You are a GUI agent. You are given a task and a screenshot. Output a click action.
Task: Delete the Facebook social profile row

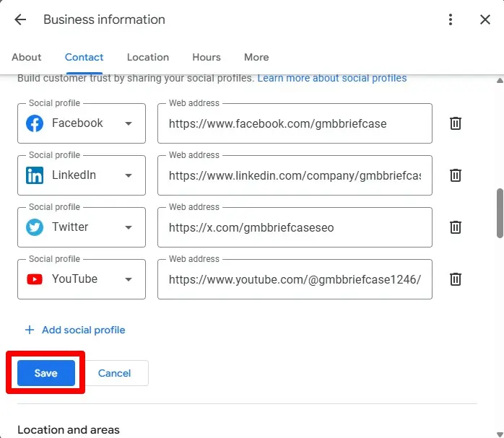click(x=456, y=123)
